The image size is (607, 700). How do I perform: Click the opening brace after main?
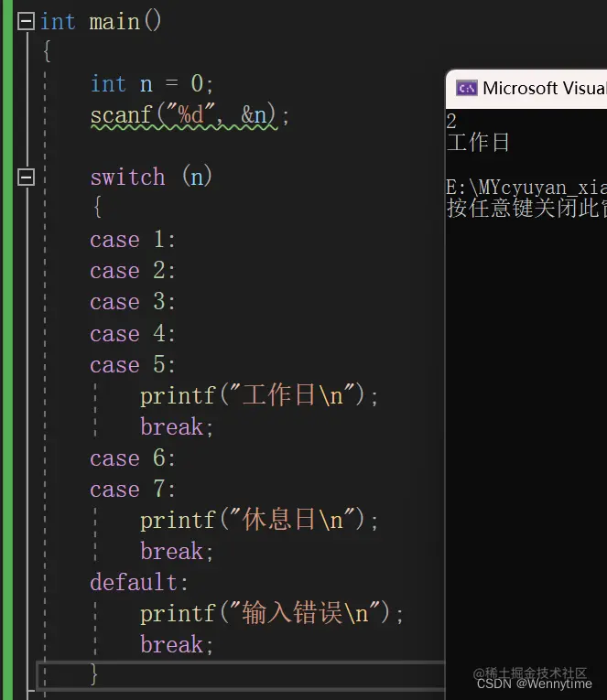point(47,51)
